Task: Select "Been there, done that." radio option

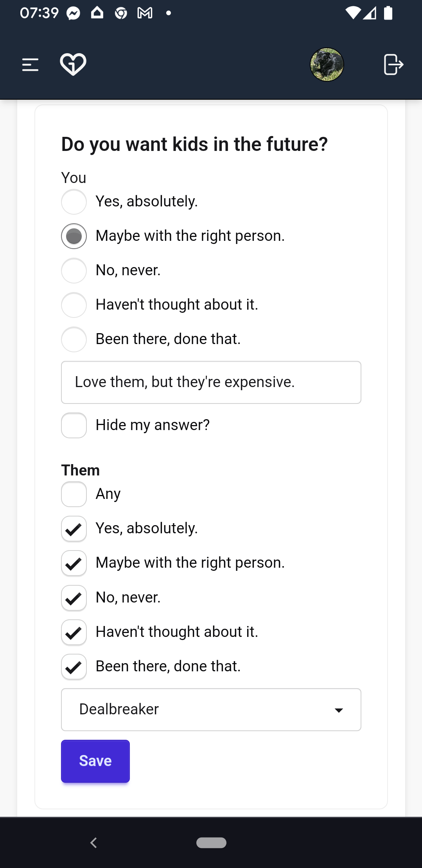Action: [x=74, y=339]
